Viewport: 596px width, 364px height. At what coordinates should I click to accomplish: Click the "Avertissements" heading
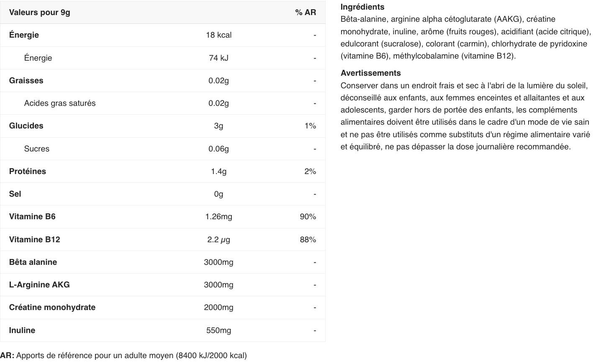[x=371, y=73]
